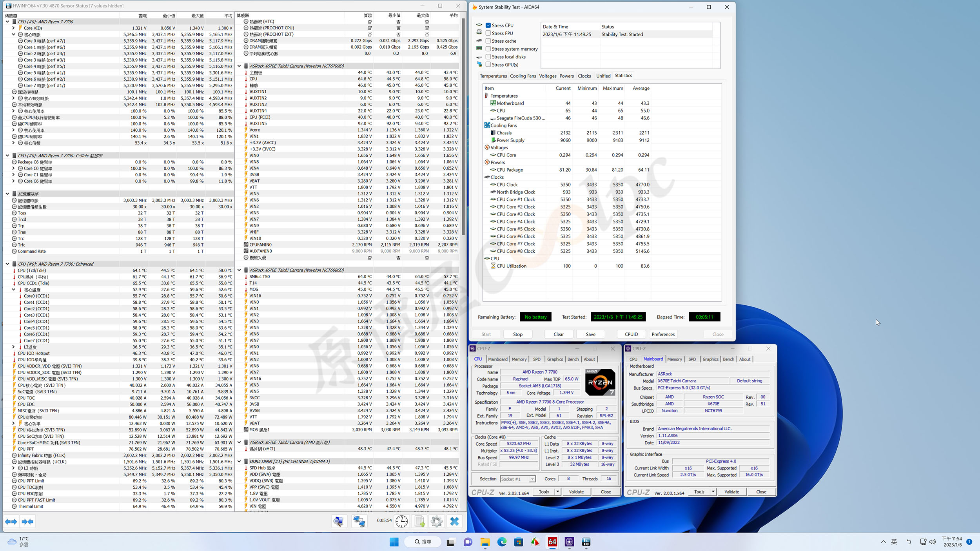Click the Default string field in CPU-Z
The height and width of the screenshot is (551, 980).
[x=750, y=381]
